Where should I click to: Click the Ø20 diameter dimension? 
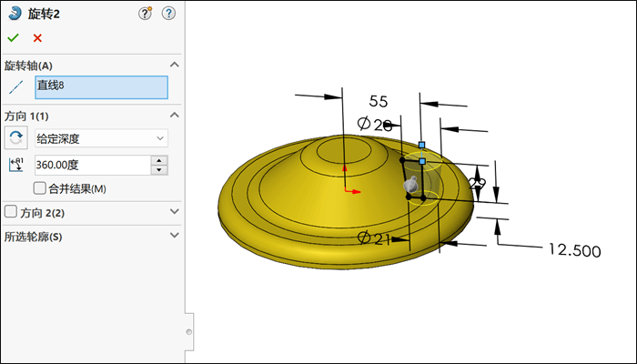coord(375,124)
